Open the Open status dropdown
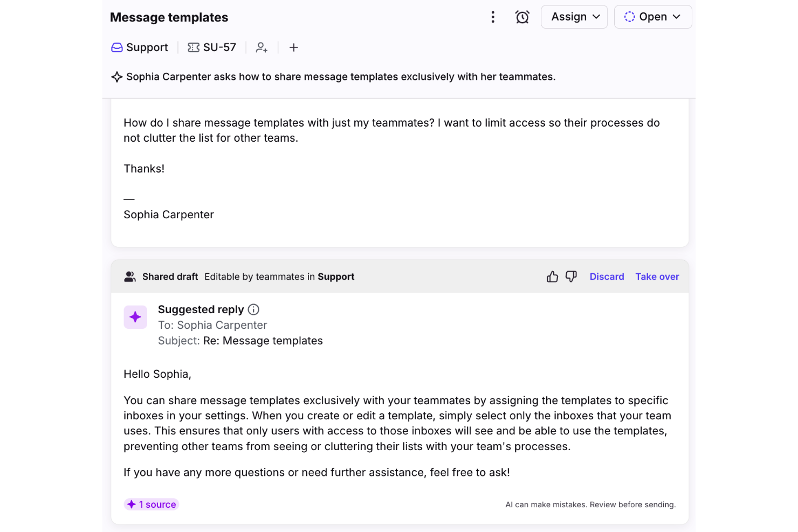Image resolution: width=798 pixels, height=532 pixels. (x=653, y=17)
